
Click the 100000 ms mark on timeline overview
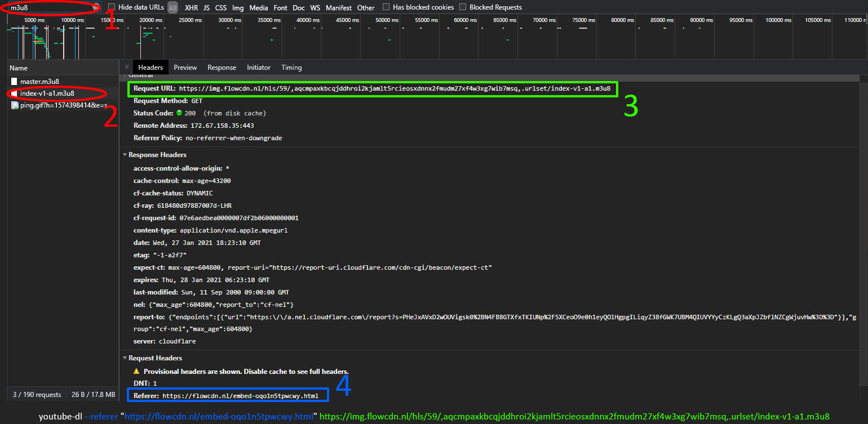pyautogui.click(x=778, y=20)
